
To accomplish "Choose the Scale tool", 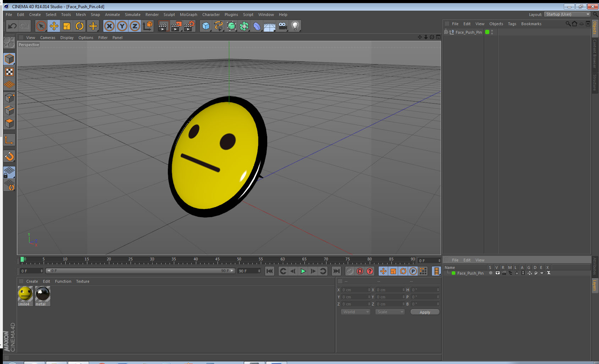I will click(x=67, y=26).
